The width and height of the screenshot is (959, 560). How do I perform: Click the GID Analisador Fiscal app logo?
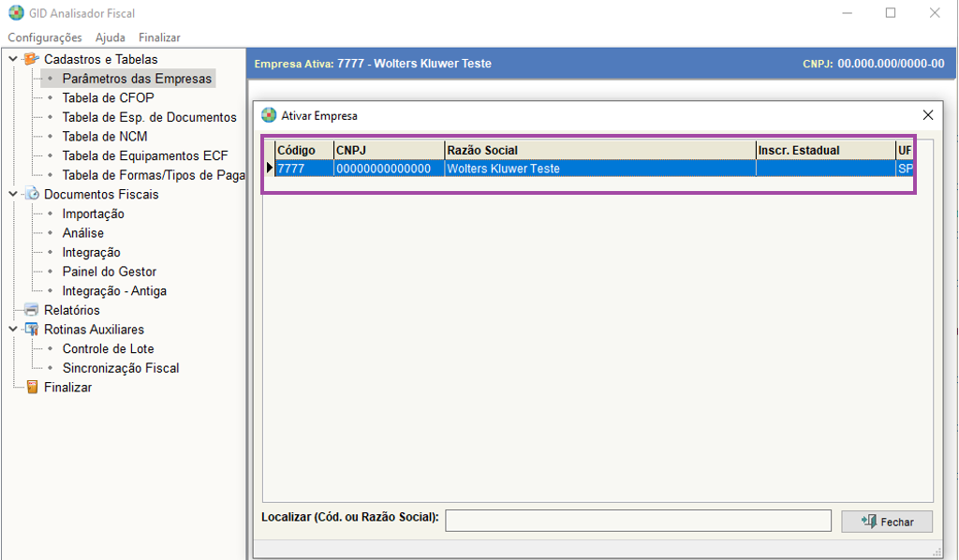pos(17,13)
